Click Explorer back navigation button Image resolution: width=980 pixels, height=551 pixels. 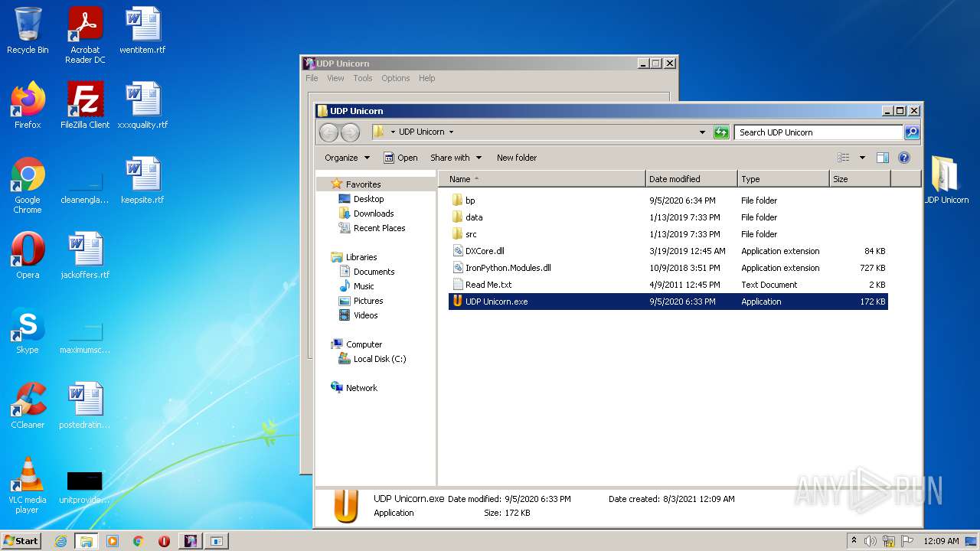(x=328, y=132)
